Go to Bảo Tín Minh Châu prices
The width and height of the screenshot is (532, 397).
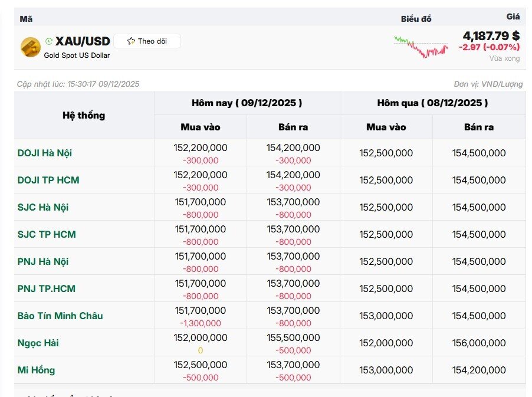(x=60, y=316)
